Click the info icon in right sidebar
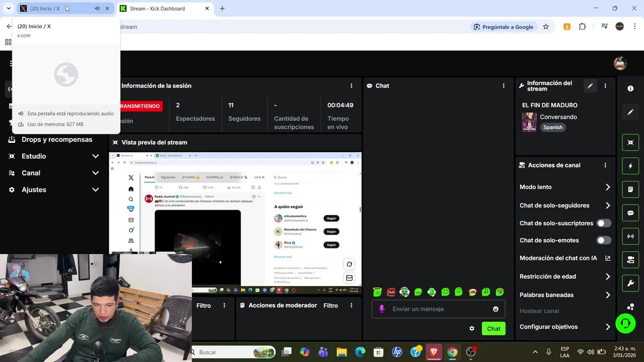Image resolution: width=644 pixels, height=362 pixels. pyautogui.click(x=630, y=88)
